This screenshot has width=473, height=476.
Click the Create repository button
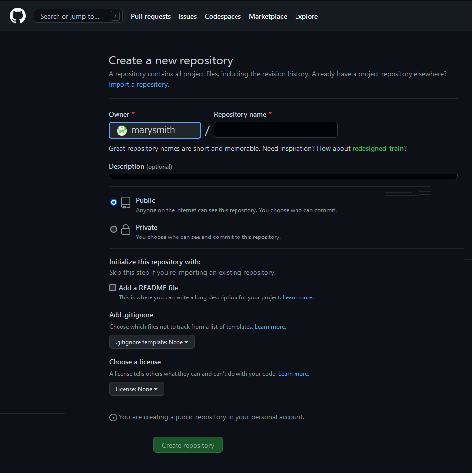[x=188, y=445]
